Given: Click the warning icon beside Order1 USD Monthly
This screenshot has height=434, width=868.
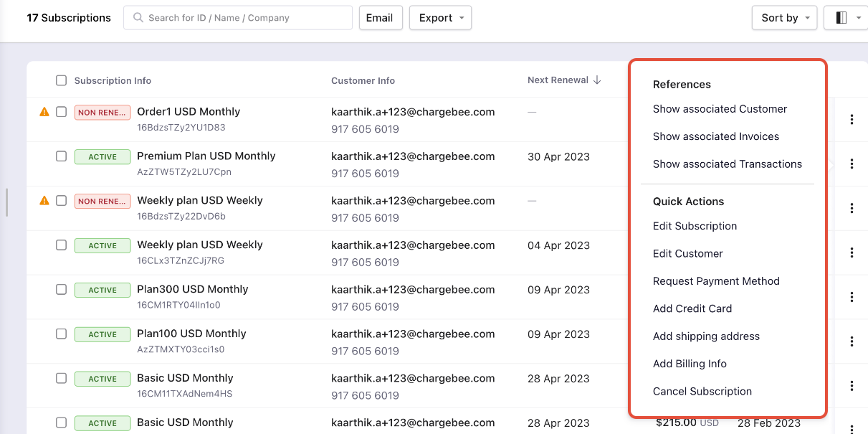Looking at the screenshot, I should pyautogui.click(x=44, y=112).
